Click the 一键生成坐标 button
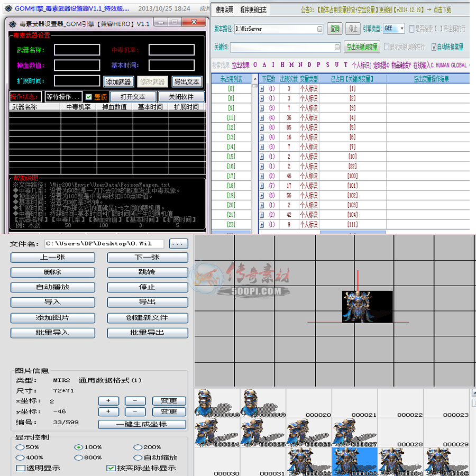 click(142, 424)
